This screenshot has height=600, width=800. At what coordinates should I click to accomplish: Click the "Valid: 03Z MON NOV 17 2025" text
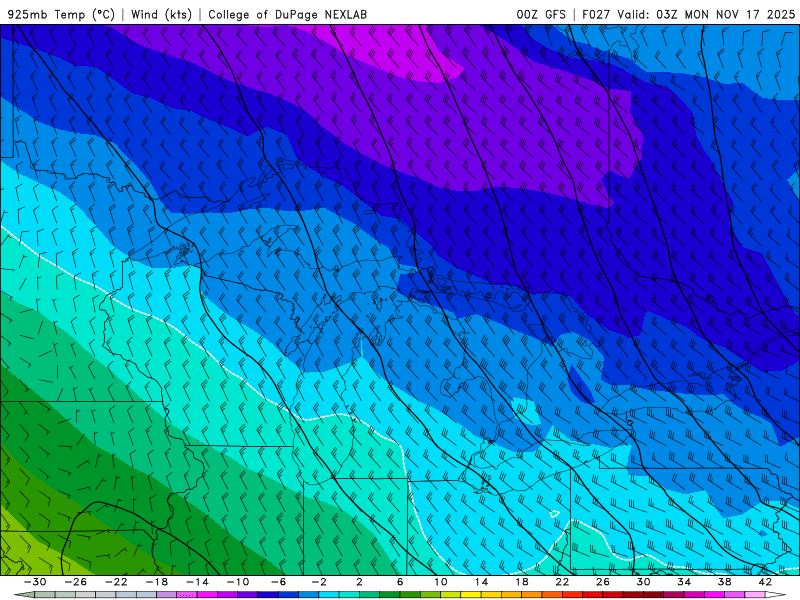point(706,14)
